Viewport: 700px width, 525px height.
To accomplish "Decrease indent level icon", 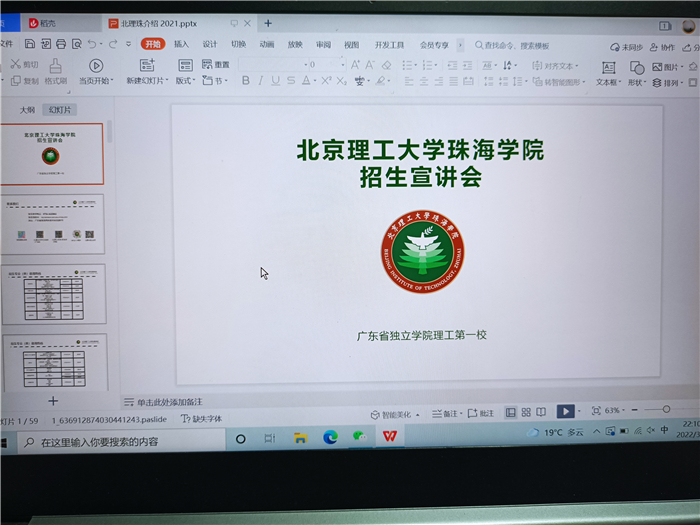I will [x=452, y=66].
